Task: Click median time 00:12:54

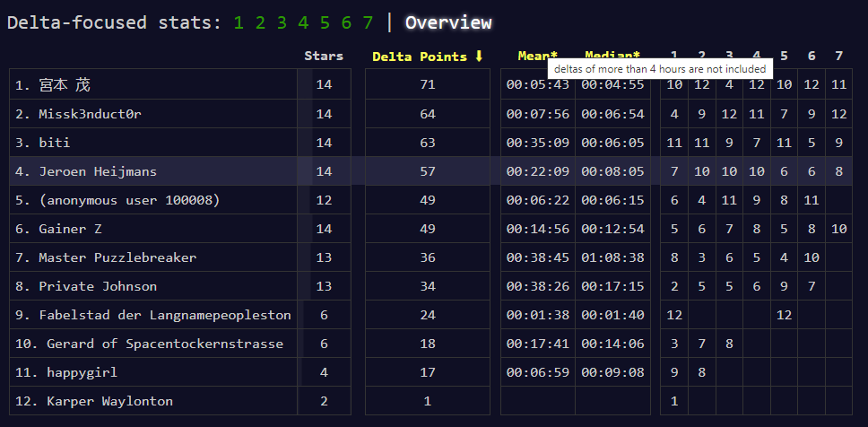Action: 612,230
